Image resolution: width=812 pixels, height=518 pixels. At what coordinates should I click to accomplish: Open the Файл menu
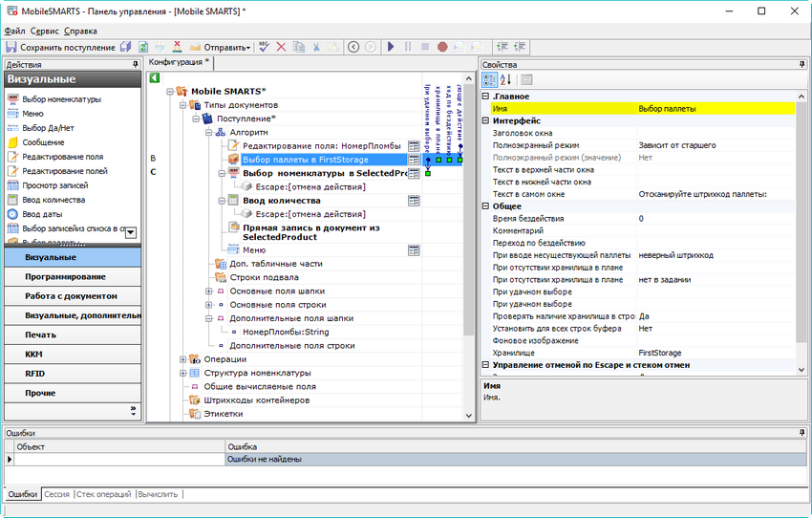pos(14,32)
